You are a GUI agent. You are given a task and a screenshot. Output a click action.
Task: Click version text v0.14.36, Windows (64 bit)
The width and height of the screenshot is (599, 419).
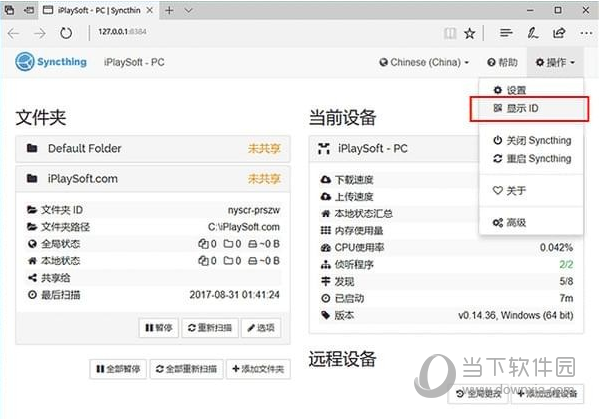tap(516, 315)
